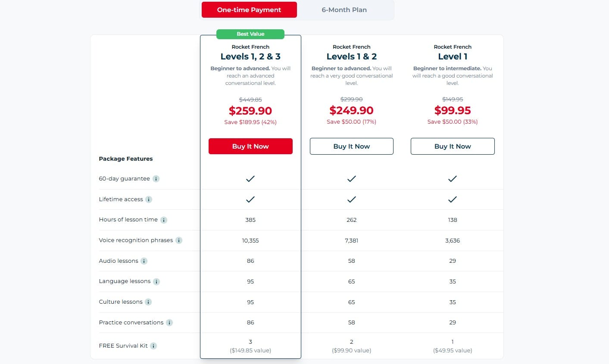Select the One-time Payment tab
Image resolution: width=609 pixels, height=364 pixels.
point(249,10)
